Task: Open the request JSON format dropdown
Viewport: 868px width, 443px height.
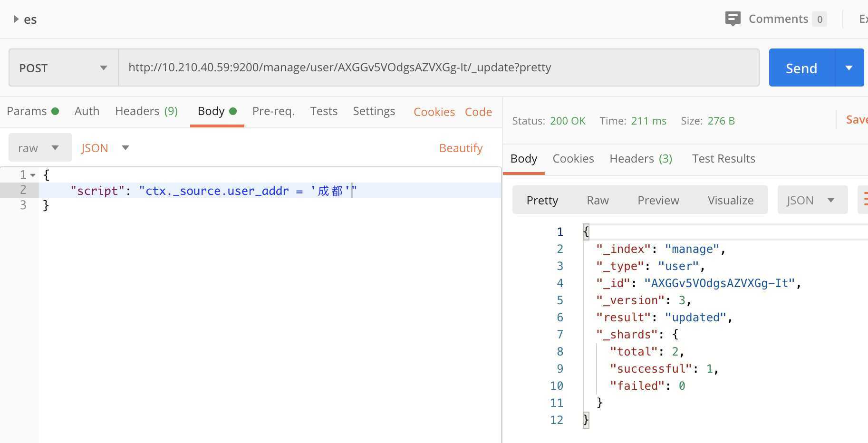Action: click(105, 148)
